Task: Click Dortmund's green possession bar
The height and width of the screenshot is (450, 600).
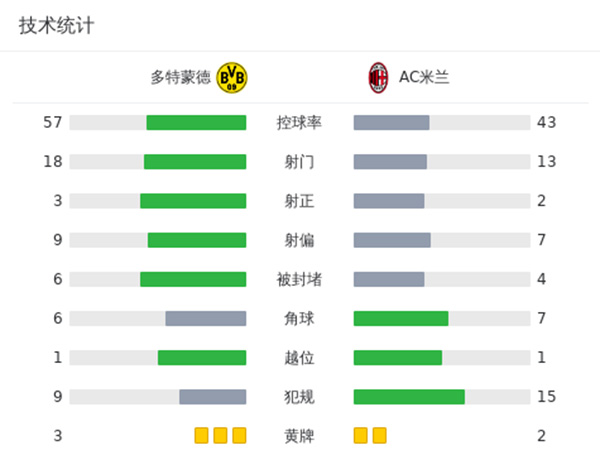Action: 196,123
